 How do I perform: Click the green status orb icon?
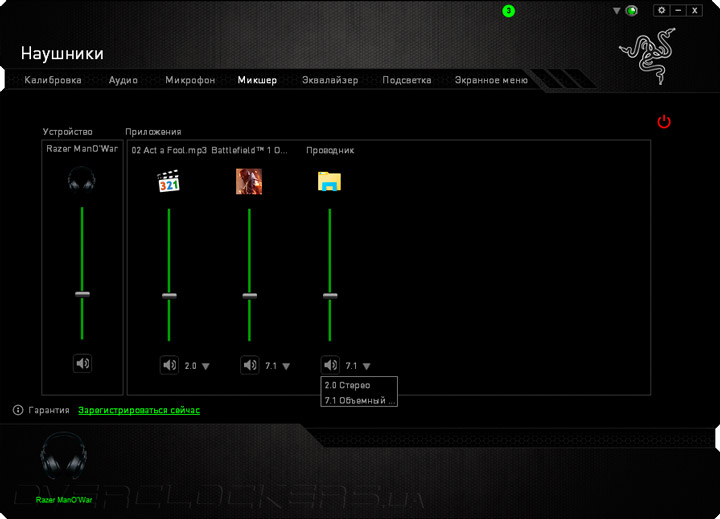(x=632, y=11)
